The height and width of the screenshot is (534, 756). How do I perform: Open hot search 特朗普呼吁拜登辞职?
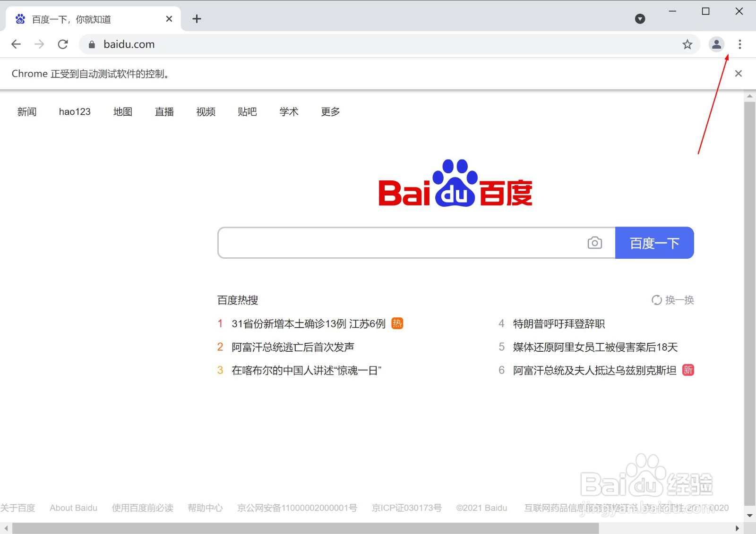pos(559,324)
